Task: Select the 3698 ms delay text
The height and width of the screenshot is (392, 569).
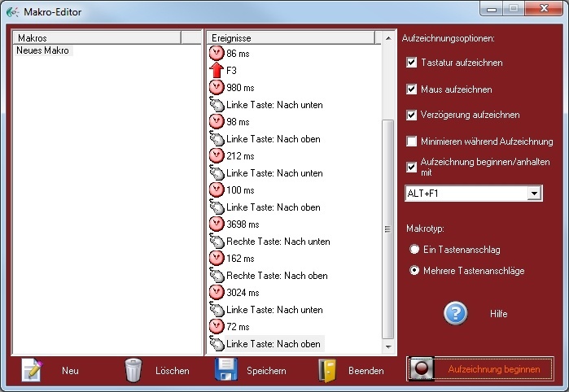Action: point(243,224)
